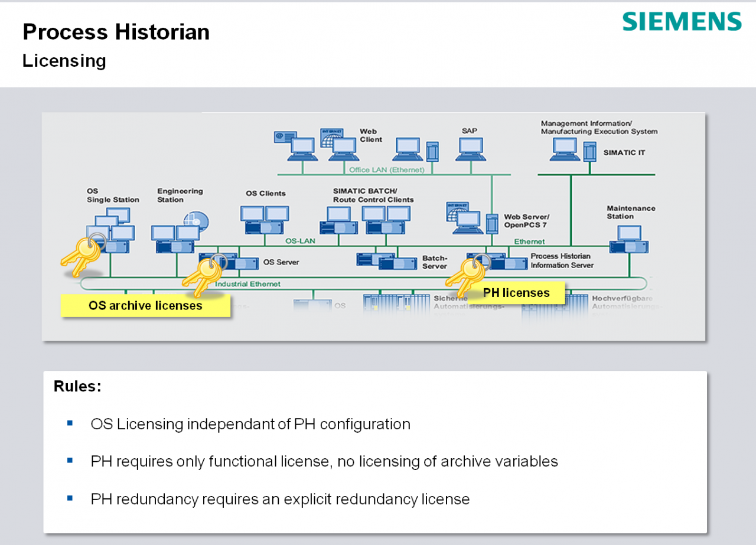The width and height of the screenshot is (756, 545).
Task: Click the SAP computer icon
Action: pos(471,149)
